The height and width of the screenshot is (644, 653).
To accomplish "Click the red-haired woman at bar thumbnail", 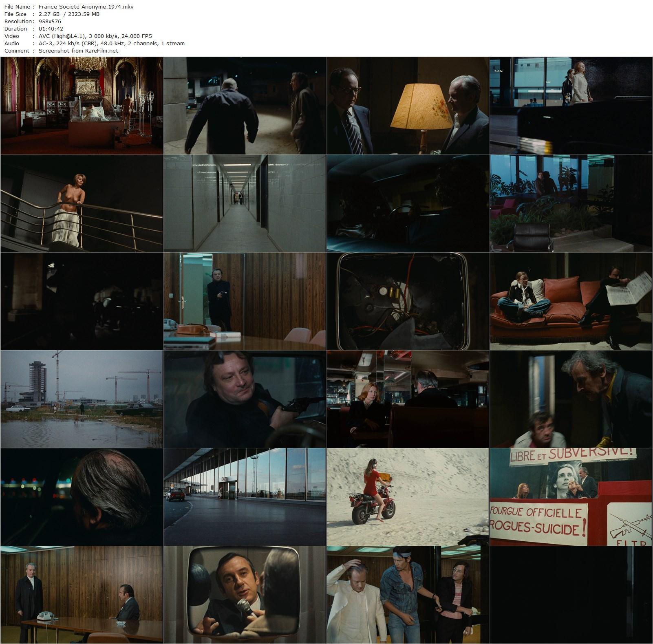I will tap(408, 399).
